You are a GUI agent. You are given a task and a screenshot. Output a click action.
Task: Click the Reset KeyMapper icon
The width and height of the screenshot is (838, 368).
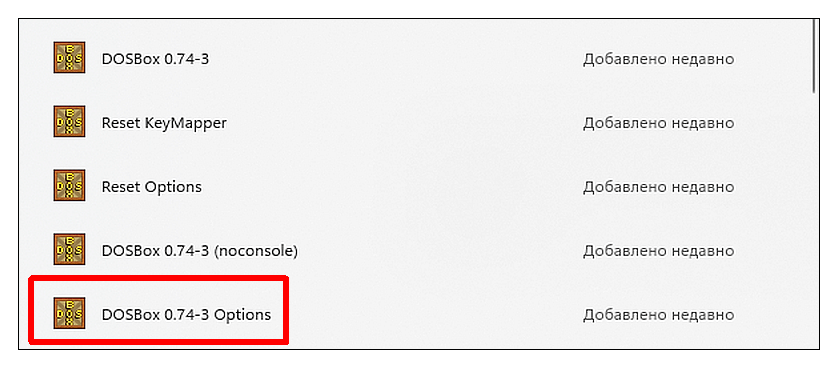(x=69, y=122)
